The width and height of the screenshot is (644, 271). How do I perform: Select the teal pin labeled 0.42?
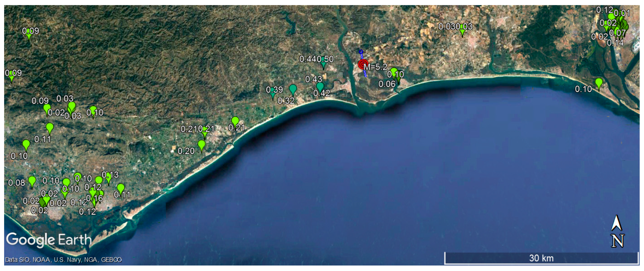[320, 86]
